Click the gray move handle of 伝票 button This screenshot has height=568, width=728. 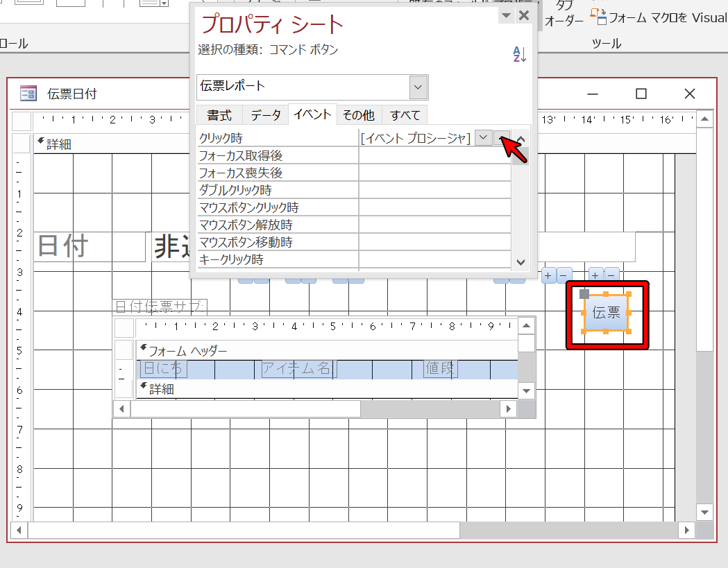pyautogui.click(x=584, y=294)
